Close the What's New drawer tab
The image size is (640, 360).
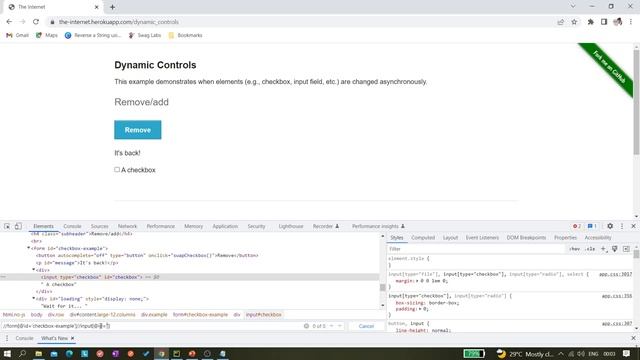[72, 338]
